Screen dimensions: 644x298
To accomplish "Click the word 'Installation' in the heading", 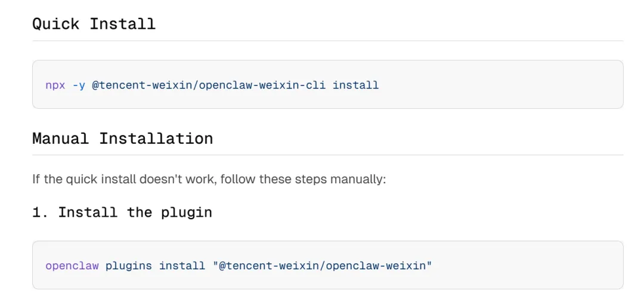I will point(156,139).
